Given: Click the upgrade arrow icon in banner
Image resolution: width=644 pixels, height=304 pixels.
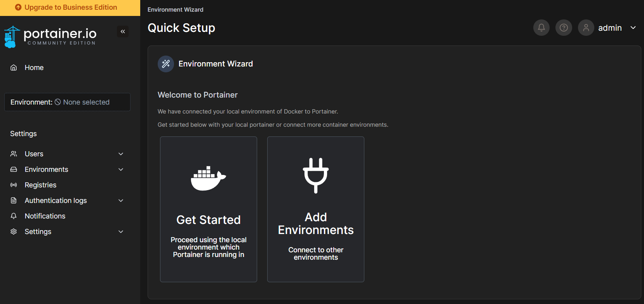Looking at the screenshot, I should click(x=18, y=7).
